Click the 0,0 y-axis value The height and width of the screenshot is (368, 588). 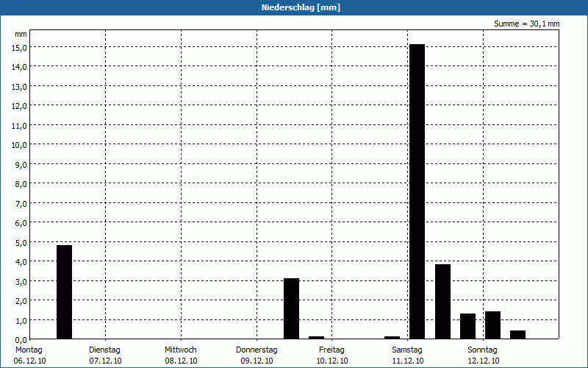(21, 340)
